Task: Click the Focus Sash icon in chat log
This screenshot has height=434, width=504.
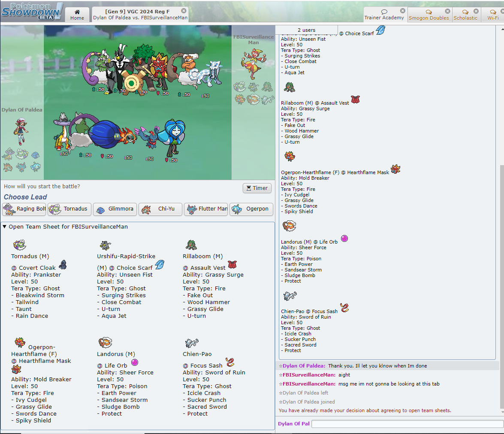Action: tap(344, 308)
